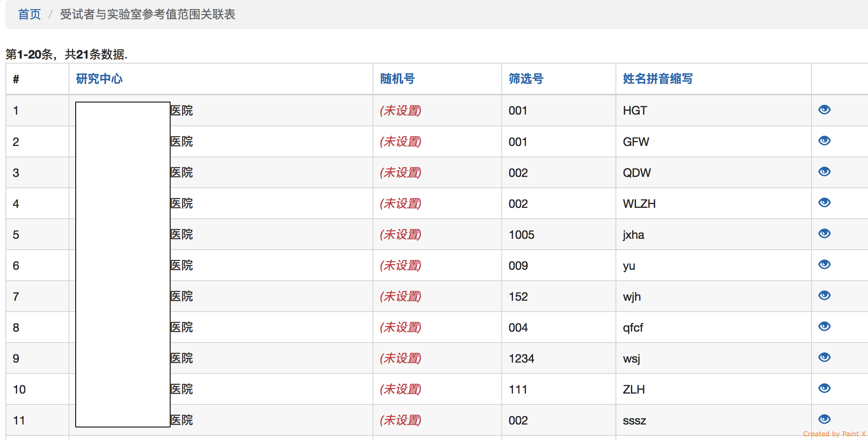
Task: Click screening number 004 cell
Action: pos(559,327)
